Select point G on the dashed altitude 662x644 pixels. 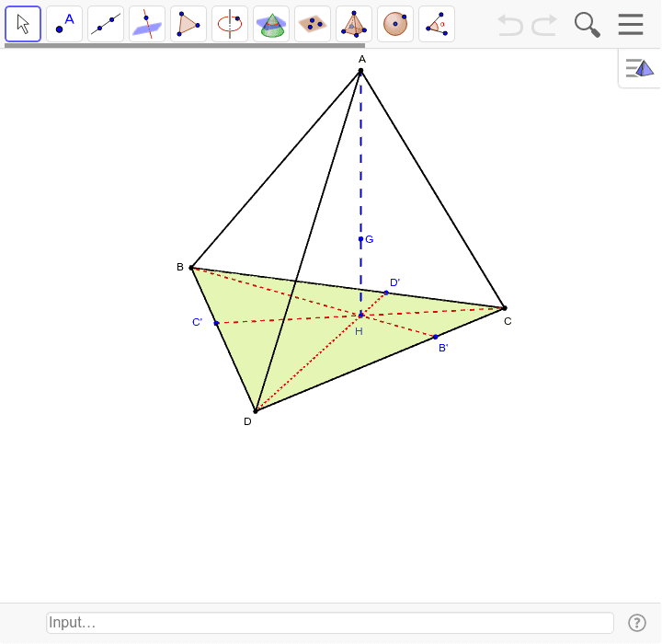(x=360, y=239)
